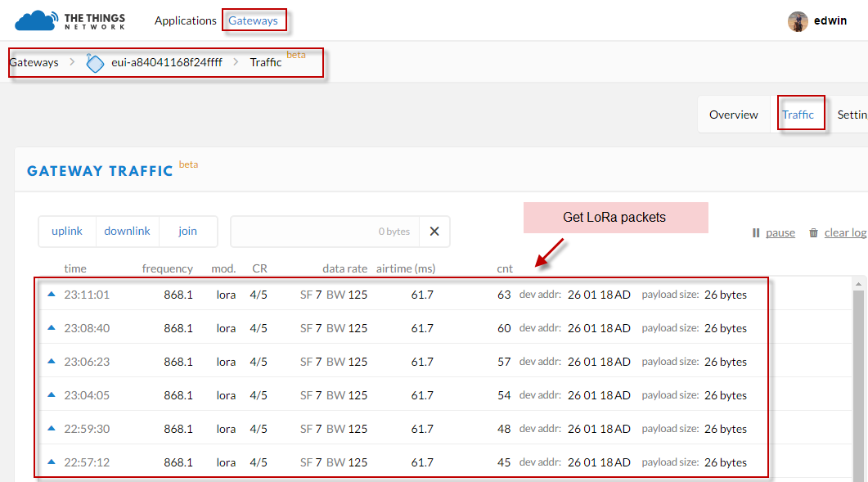Screen dimensions: 868x482
Task: Expand uplink arrow for the 22:59:30 packet
Action: [52, 428]
